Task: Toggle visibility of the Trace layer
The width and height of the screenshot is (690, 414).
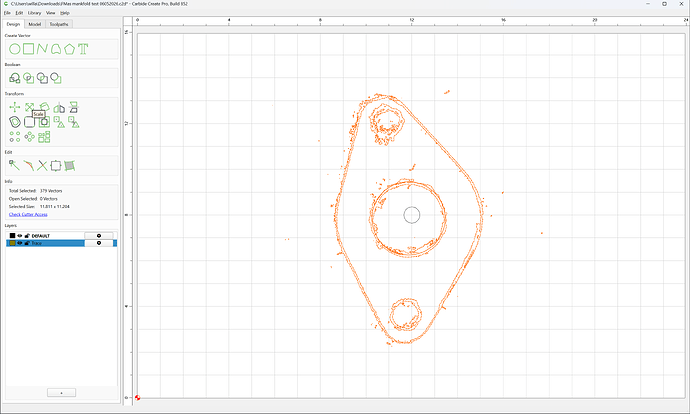Action: pos(19,243)
